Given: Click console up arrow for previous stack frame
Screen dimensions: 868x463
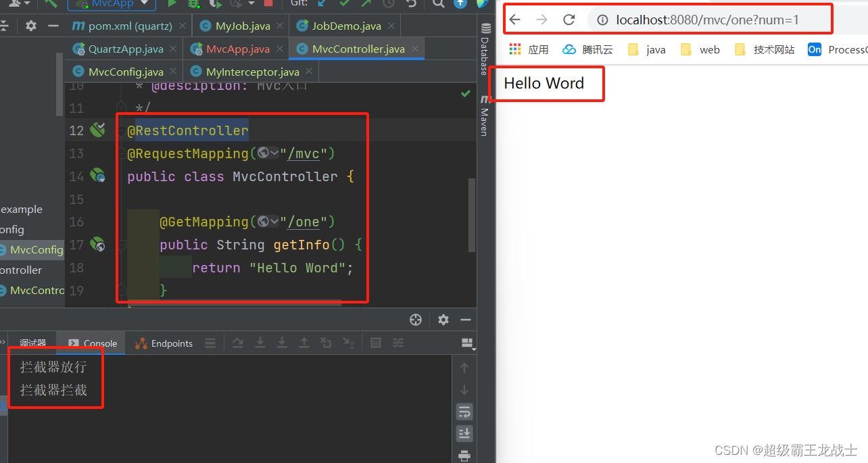Looking at the screenshot, I should click(x=464, y=368).
